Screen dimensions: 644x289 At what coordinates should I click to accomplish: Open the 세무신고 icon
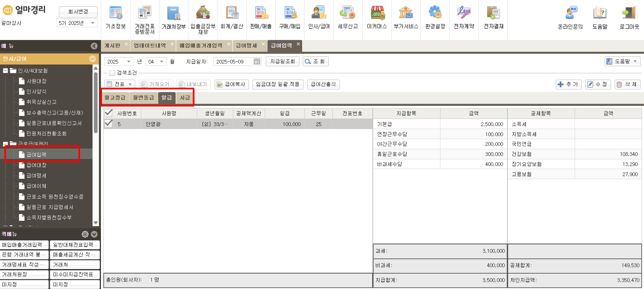[348, 17]
